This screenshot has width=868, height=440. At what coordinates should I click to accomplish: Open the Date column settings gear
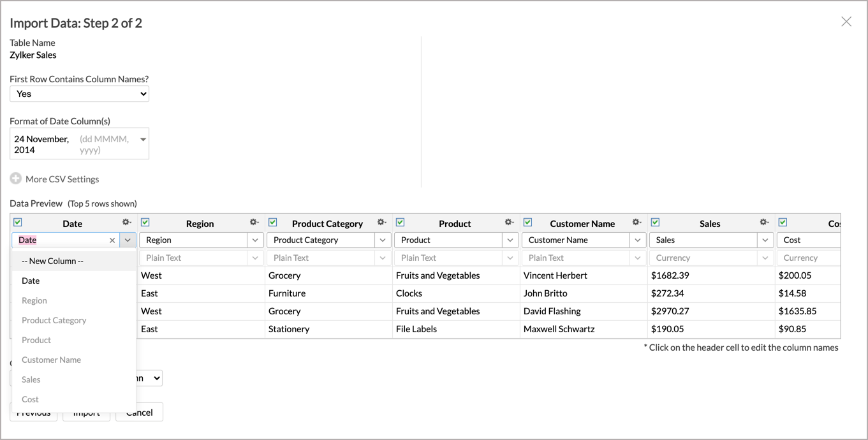click(126, 223)
